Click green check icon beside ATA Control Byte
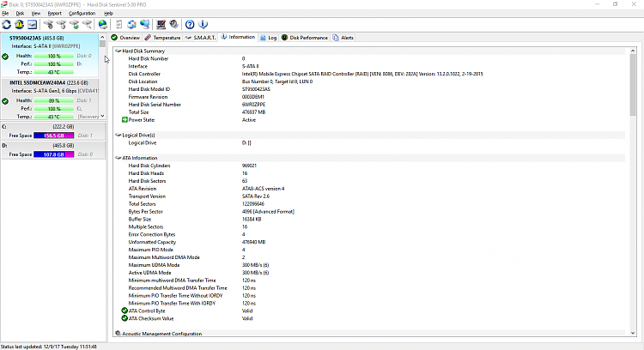 tap(125, 311)
